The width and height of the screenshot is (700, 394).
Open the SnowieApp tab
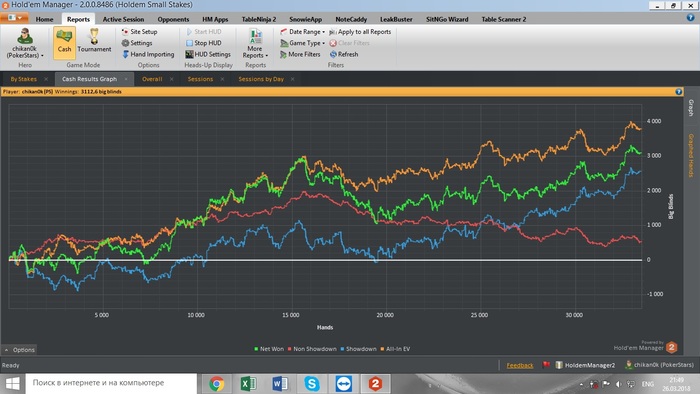pos(305,19)
